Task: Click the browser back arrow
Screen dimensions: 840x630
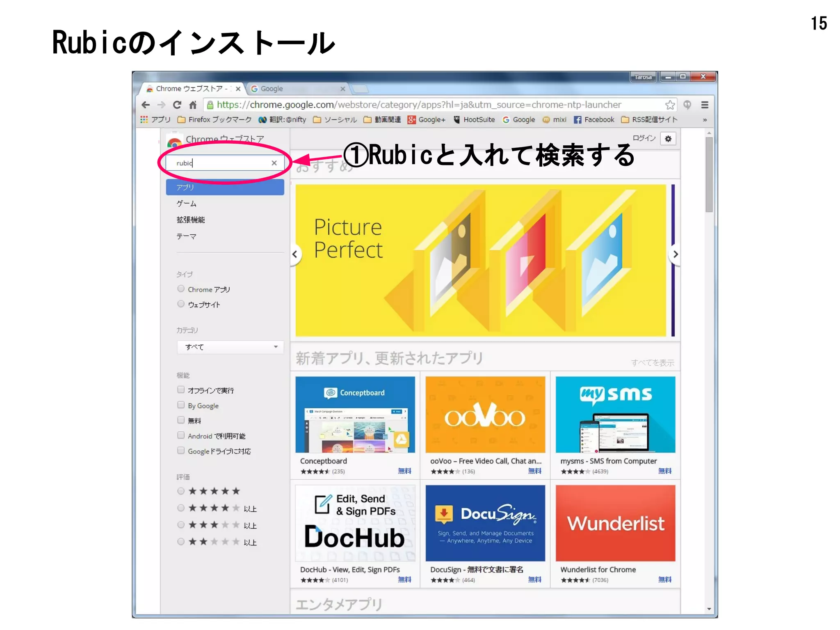Action: pyautogui.click(x=146, y=105)
